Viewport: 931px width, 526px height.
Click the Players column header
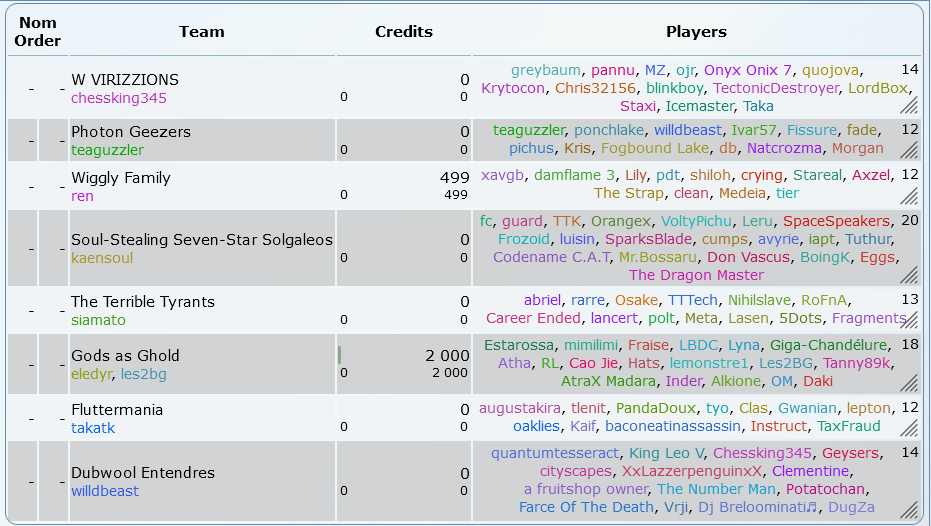[x=696, y=32]
